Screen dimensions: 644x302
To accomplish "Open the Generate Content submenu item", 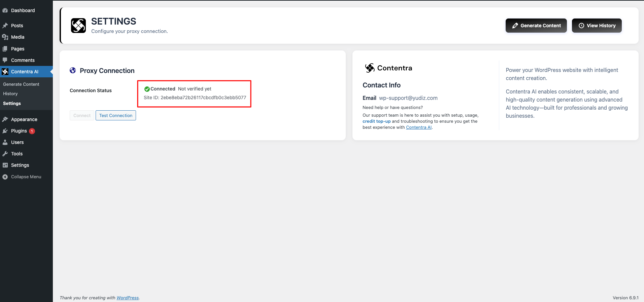I will point(21,84).
